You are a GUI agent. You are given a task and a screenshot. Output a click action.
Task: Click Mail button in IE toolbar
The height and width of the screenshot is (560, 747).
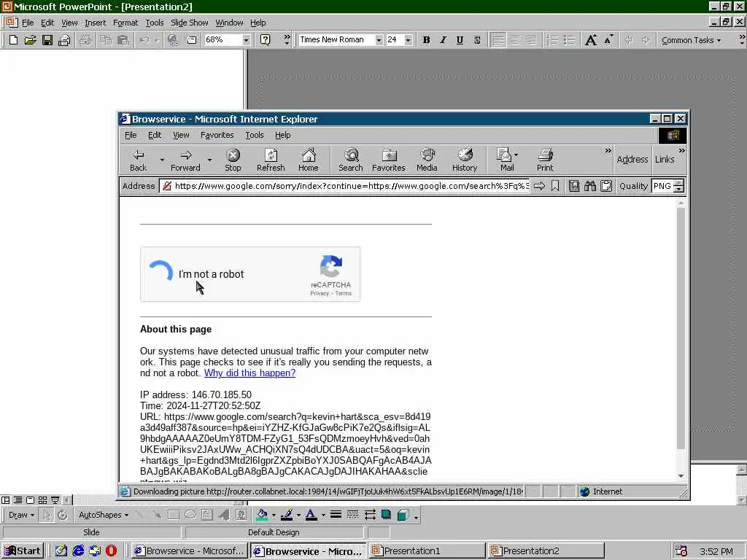coord(504,160)
